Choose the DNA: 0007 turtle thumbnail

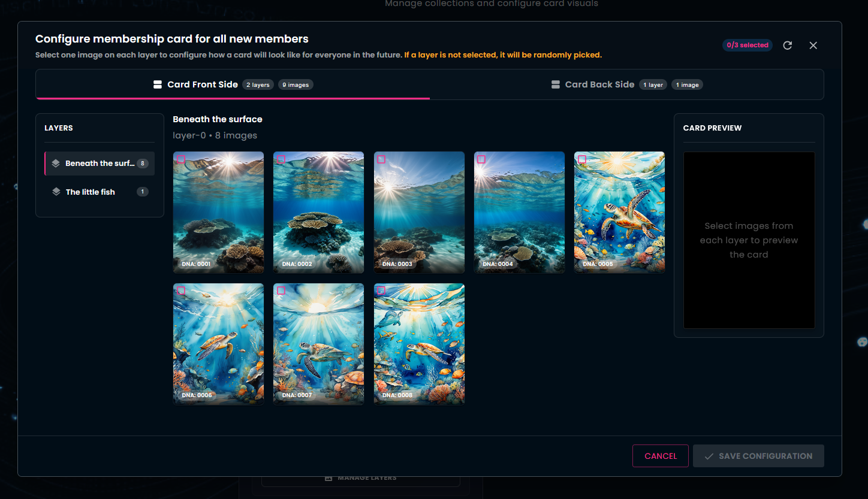pyautogui.click(x=318, y=344)
